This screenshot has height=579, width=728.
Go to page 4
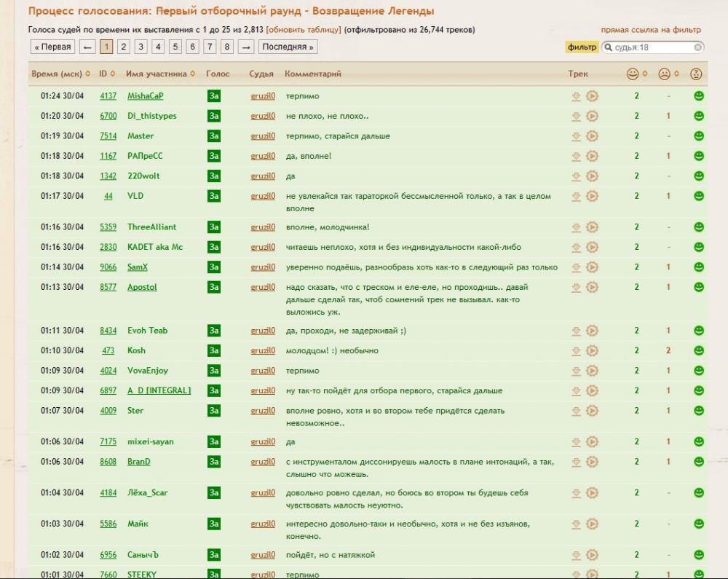(158, 47)
